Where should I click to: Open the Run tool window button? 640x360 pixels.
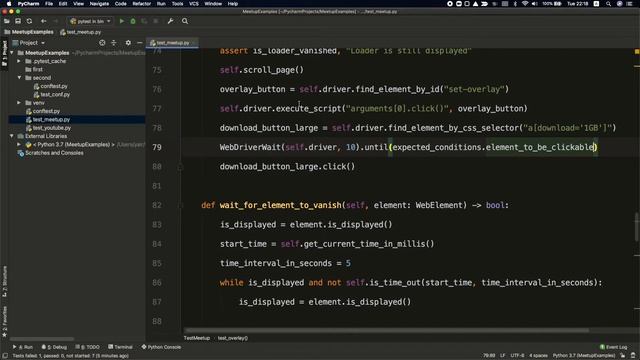click(23, 347)
